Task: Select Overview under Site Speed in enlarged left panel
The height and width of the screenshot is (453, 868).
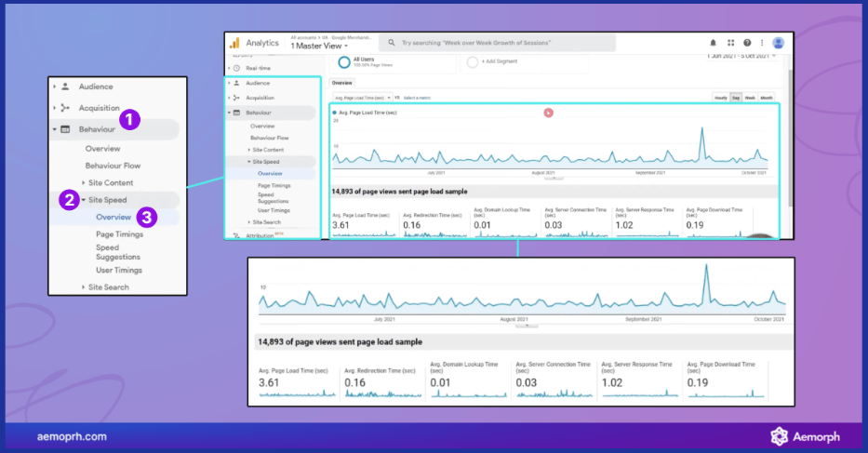Action: coord(114,217)
